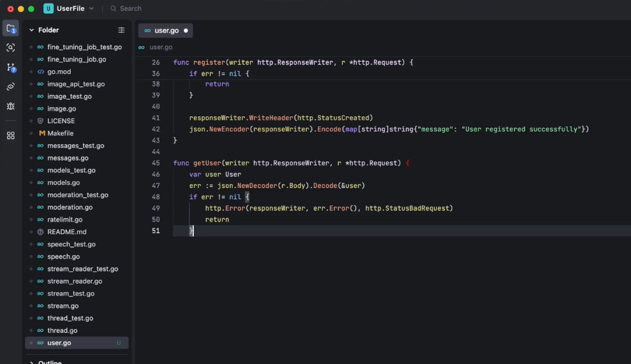Image resolution: width=631 pixels, height=364 pixels.
Task: Click user.go in the breadcrumb path
Action: pos(161,47)
